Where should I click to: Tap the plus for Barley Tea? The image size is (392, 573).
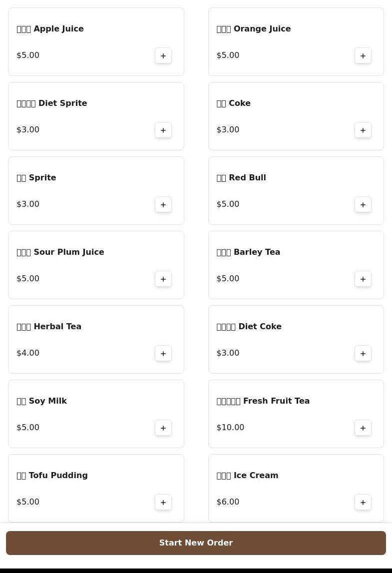point(363,279)
